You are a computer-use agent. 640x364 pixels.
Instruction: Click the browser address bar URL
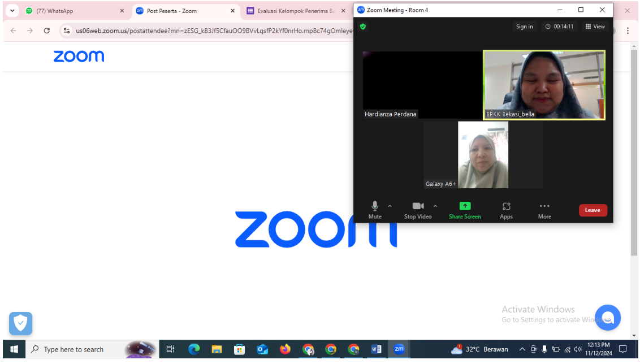[x=214, y=31]
